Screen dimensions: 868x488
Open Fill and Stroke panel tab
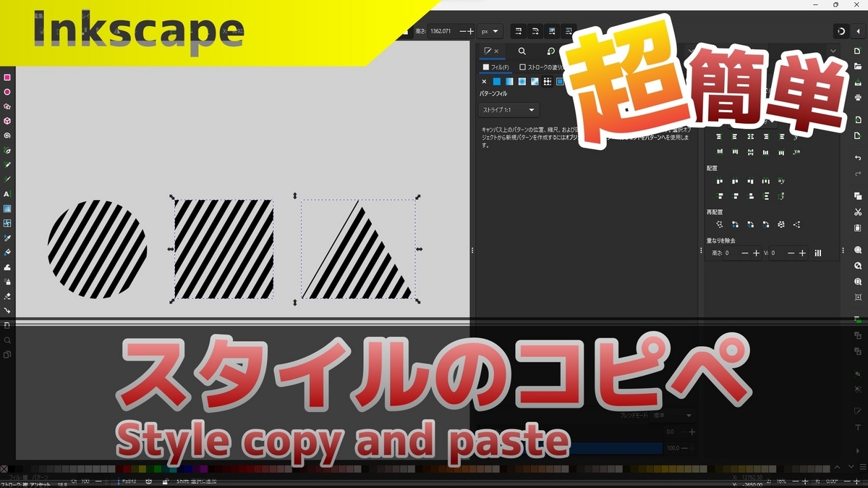[x=488, y=51]
